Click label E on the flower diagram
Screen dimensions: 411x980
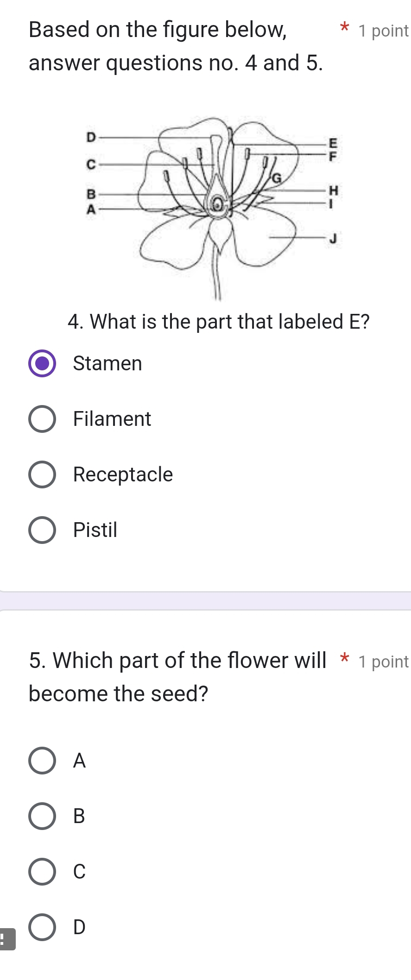click(333, 144)
